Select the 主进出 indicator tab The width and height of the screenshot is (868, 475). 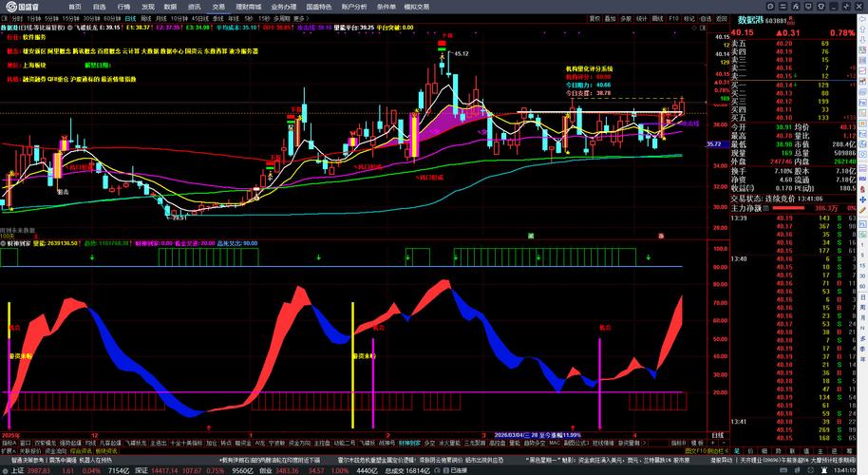click(159, 443)
